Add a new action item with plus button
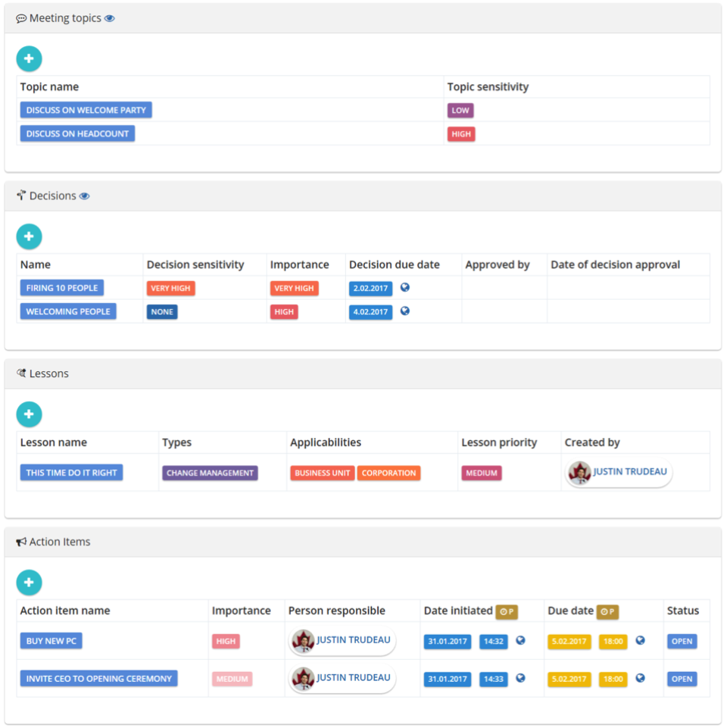 coord(29,583)
